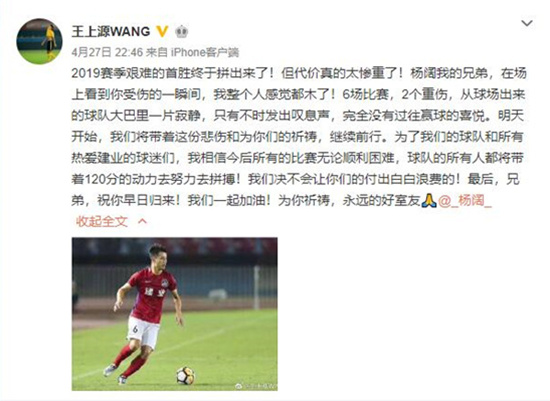The height and width of the screenshot is (401, 550).
Task: Click the 建业 logo on the red jersey
Action: click(155, 292)
